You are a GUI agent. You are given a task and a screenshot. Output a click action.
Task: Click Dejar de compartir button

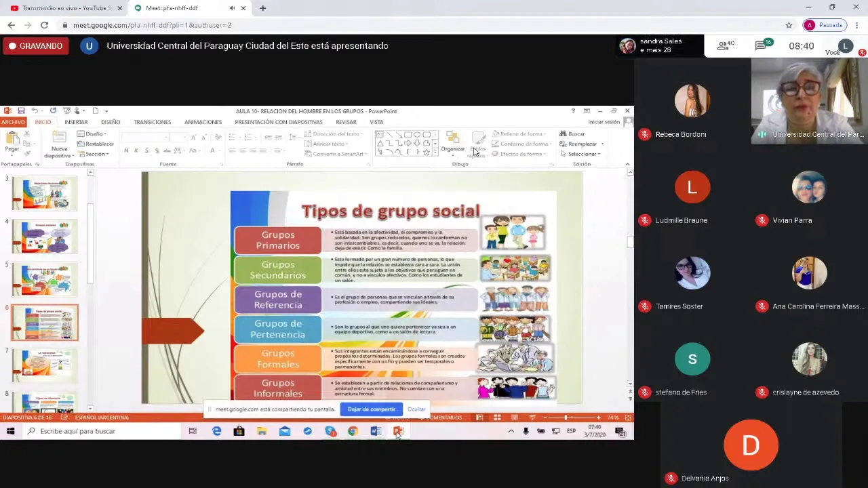(x=371, y=409)
